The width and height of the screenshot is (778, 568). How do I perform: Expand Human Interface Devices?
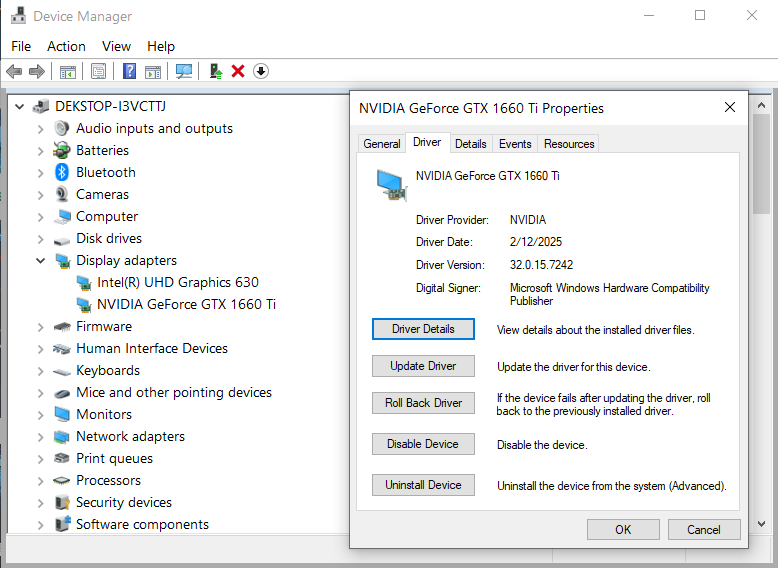tap(41, 349)
